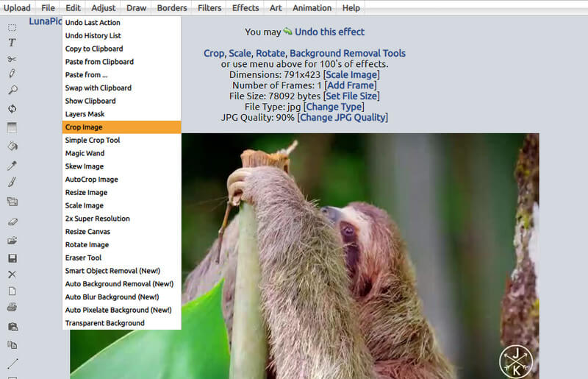Click the Change JPG Quality link
Screen dimensions: 588x379
click(x=343, y=118)
